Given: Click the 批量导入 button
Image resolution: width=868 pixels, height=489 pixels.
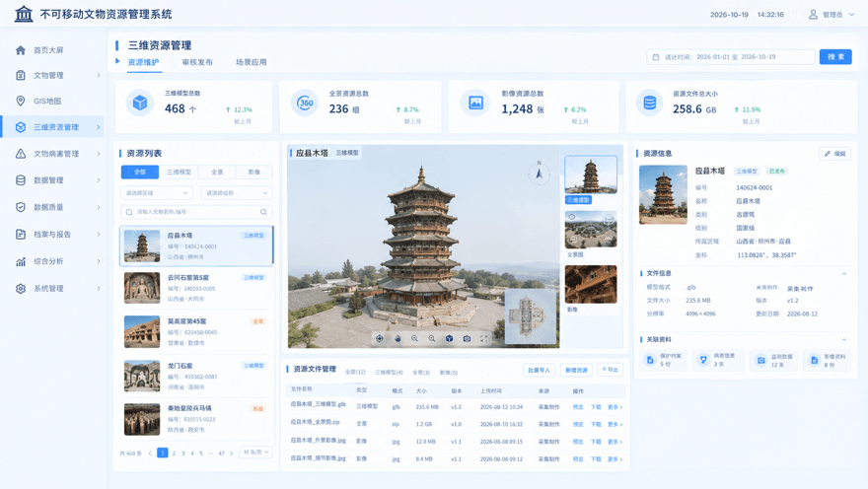Looking at the screenshot, I should 539,370.
